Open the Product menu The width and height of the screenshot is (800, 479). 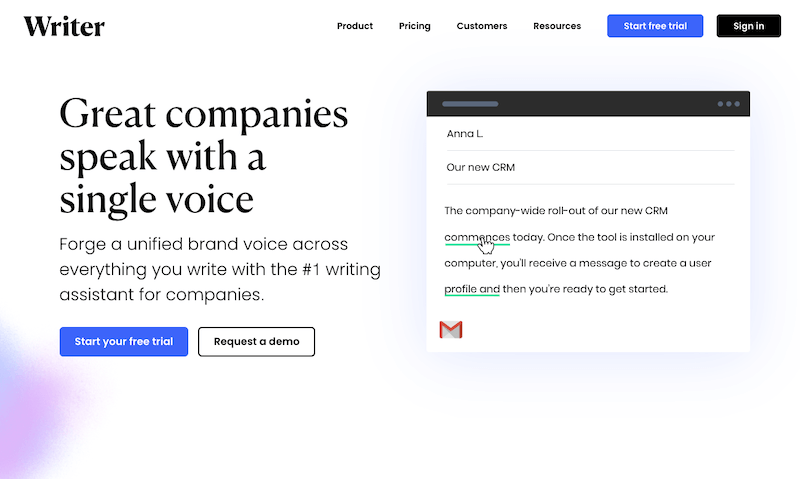tap(355, 26)
